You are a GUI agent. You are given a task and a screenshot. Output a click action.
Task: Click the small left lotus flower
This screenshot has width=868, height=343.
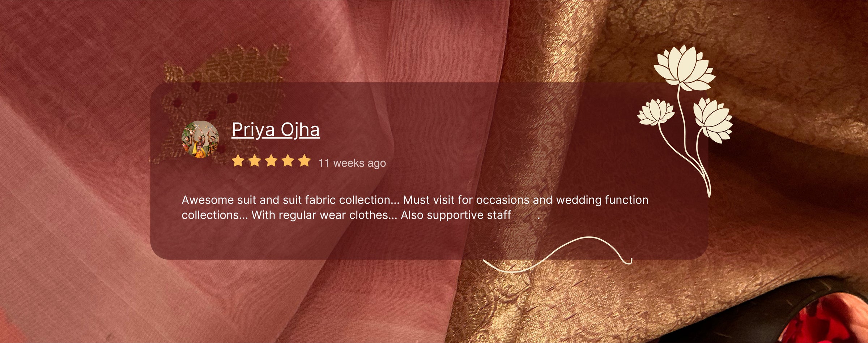pos(656,112)
